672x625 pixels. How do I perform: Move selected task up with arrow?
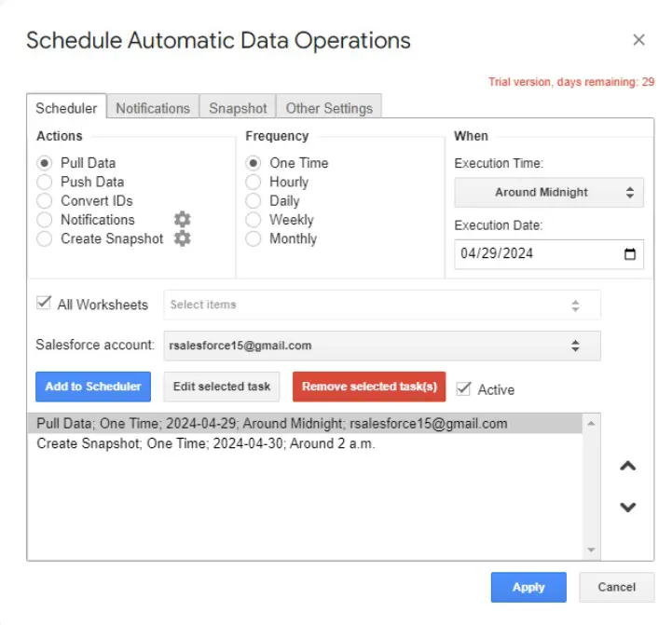click(628, 466)
